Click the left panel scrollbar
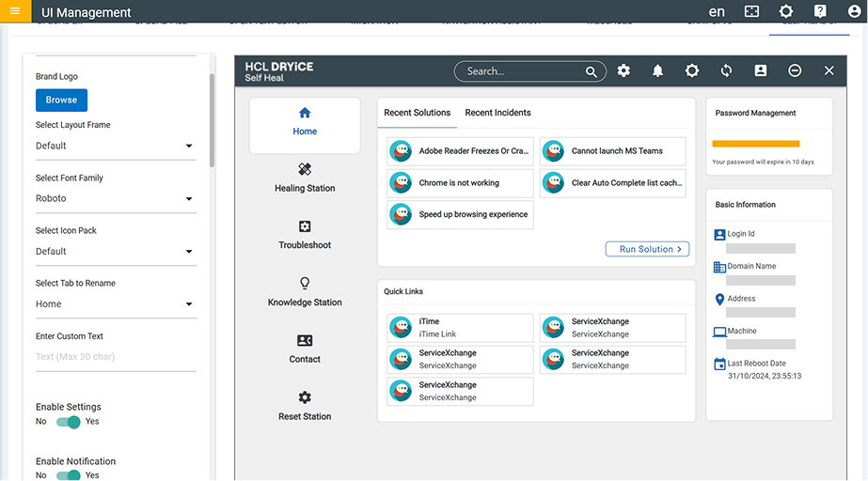868x481 pixels. 212,120
